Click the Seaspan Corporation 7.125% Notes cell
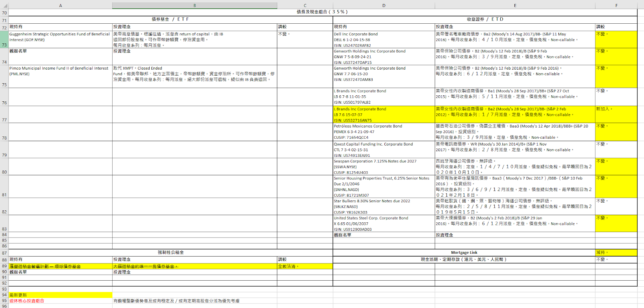The height and width of the screenshot is (308, 644). 384,166
